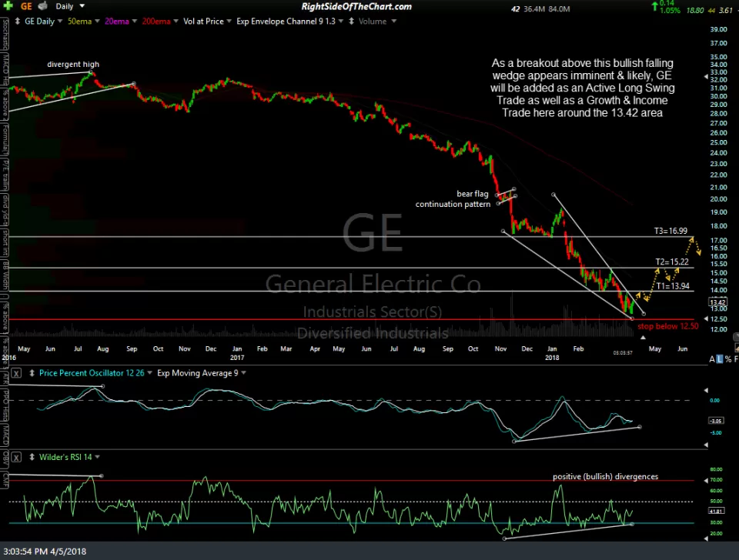Open Exp Moving Average 9 dropdown
Viewport: 739px width, 560px height.
[244, 372]
